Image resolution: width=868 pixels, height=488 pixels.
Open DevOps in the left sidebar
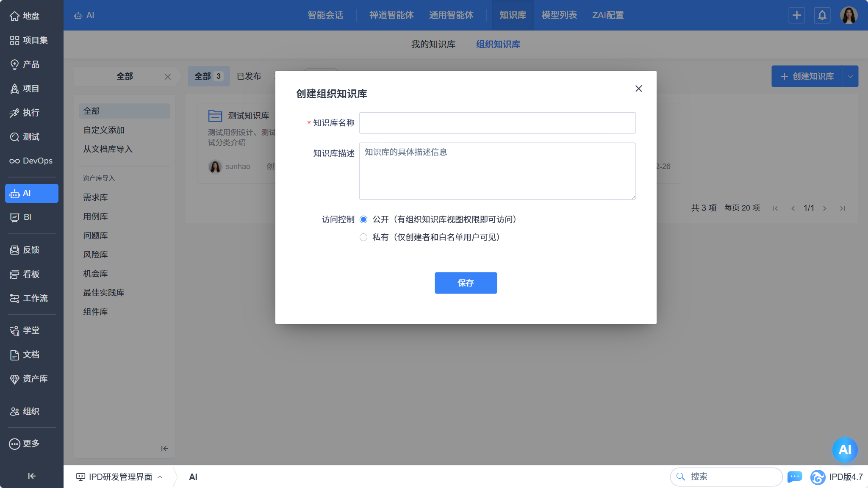31,161
